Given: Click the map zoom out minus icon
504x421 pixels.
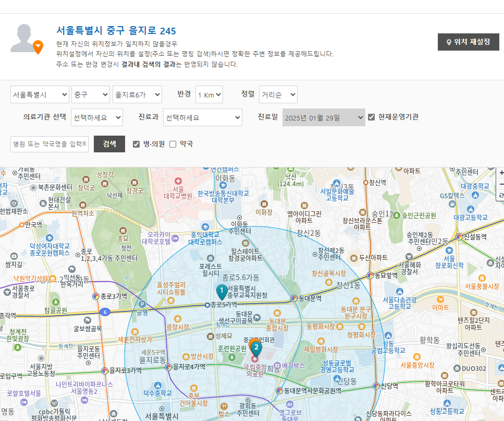Looking at the screenshot, I should point(501,184).
